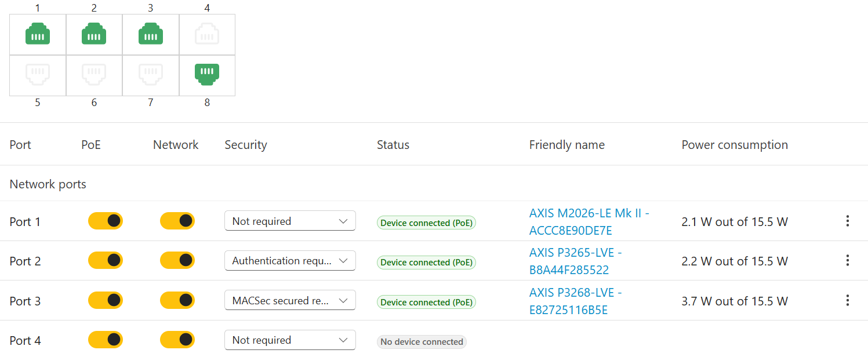Disable Network on Port 2

[177, 260]
